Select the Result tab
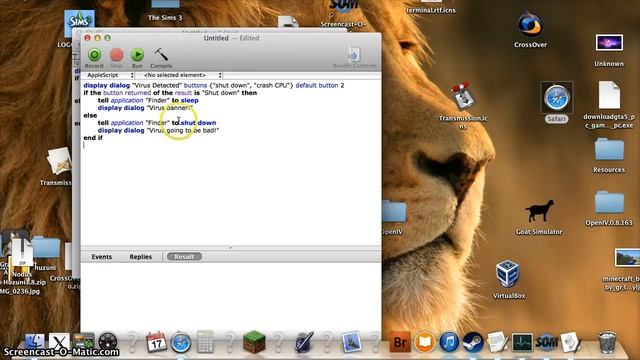 coord(184,257)
